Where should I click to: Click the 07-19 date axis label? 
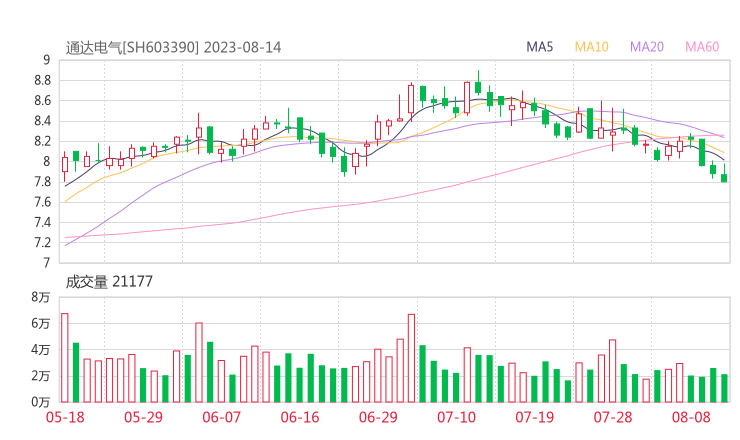[535, 417]
